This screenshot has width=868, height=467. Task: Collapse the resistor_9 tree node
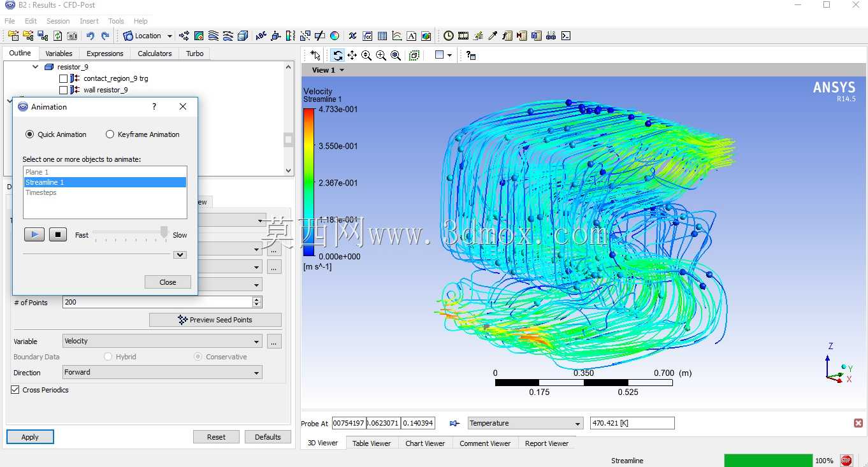(36, 67)
